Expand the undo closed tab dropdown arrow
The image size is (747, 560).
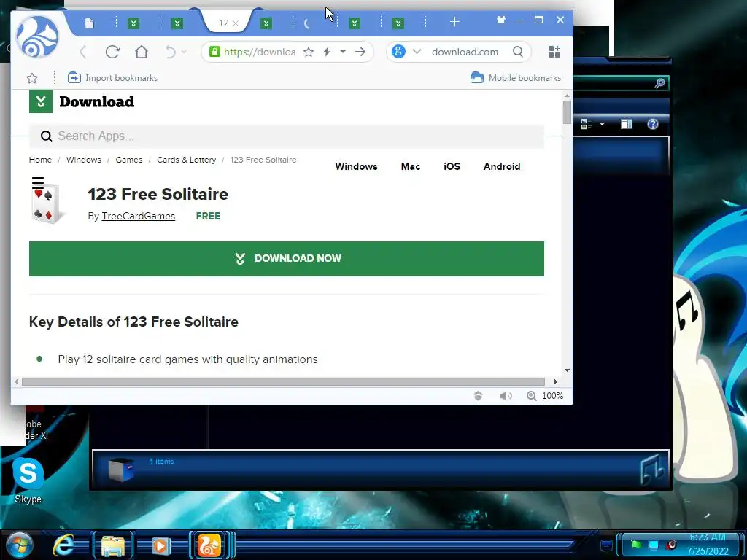[183, 52]
